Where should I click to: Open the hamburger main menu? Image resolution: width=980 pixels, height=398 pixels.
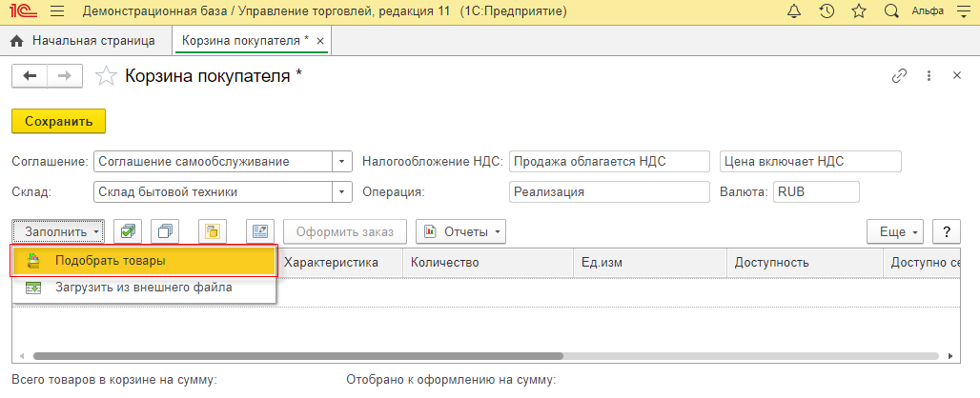(x=56, y=12)
